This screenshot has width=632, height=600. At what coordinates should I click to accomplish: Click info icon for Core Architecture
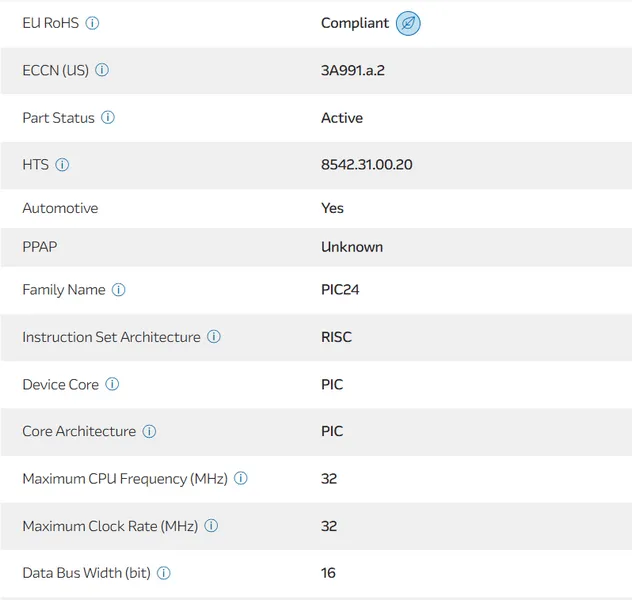point(149,432)
